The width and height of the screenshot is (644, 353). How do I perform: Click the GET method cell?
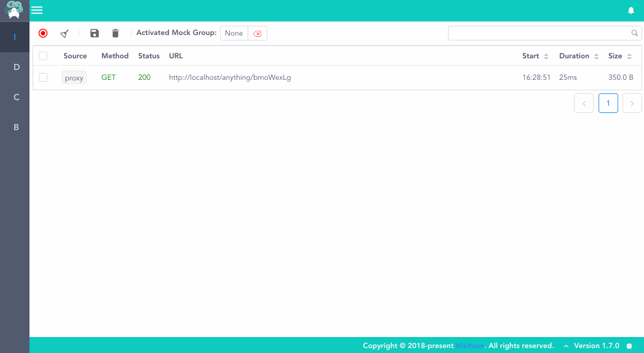click(108, 77)
